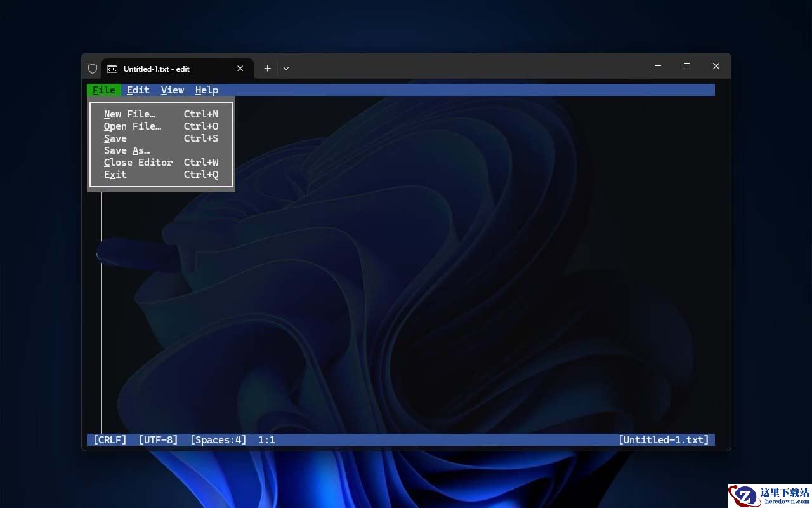Screen dimensions: 812x508
Task: Open the Help menu
Action: (207, 90)
